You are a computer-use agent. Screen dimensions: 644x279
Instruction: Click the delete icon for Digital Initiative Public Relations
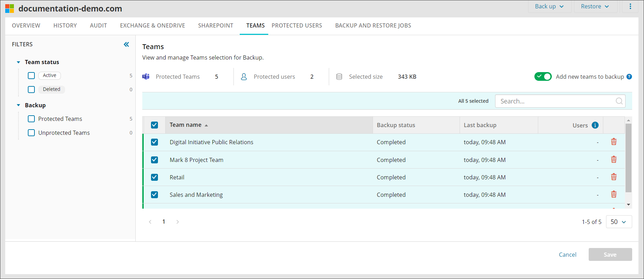[x=613, y=142]
